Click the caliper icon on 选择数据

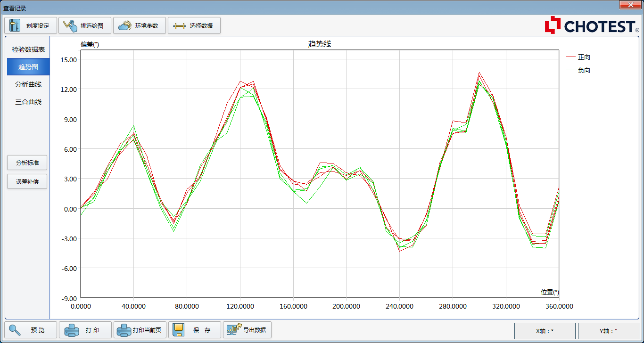click(x=180, y=25)
